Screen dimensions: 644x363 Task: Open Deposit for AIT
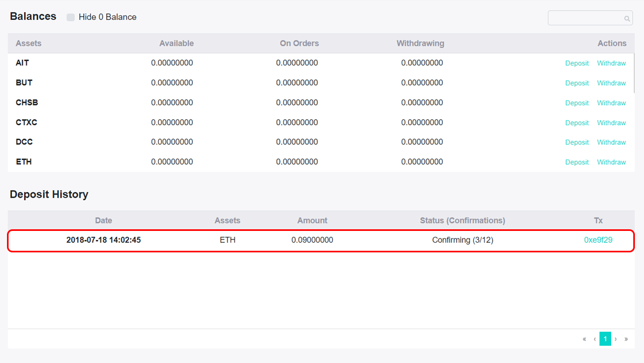[577, 63]
